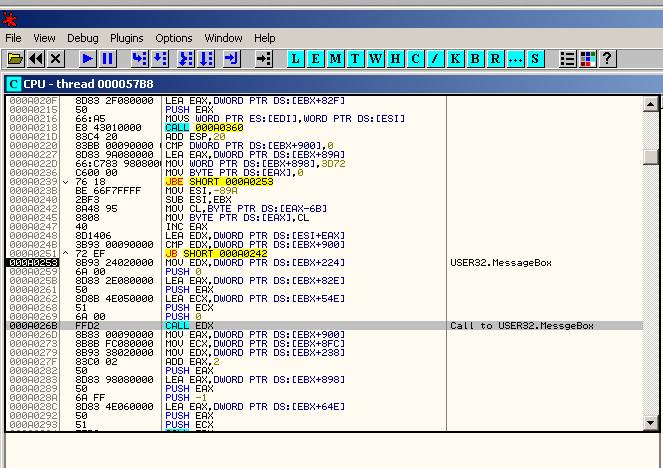Show the Call stack with K button
The image size is (663, 468).
[456, 60]
